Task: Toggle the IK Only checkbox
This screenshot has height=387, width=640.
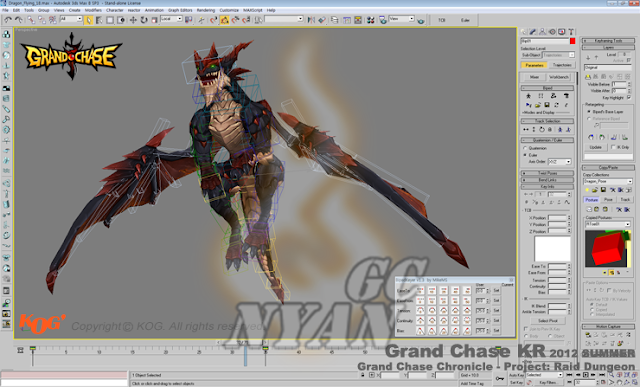Action: 613,147
